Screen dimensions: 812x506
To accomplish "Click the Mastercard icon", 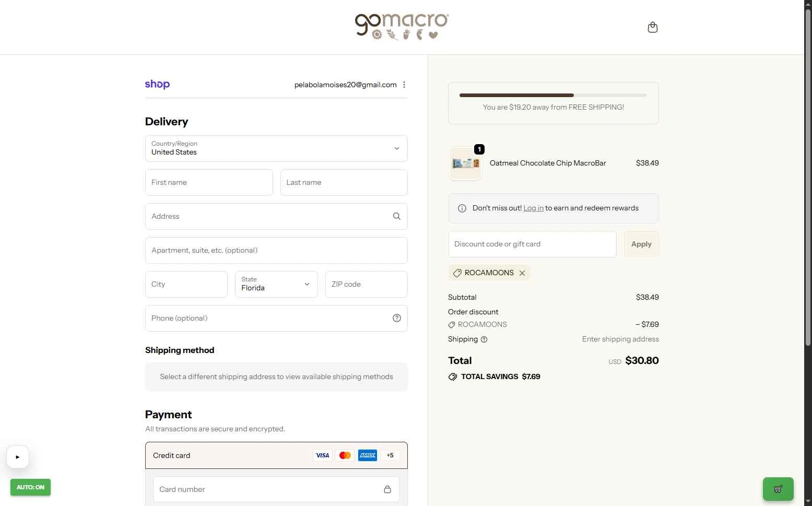I will 345,455.
